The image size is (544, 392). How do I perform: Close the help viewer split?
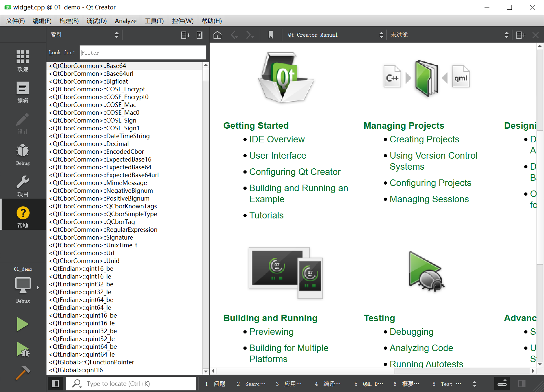pos(536,35)
